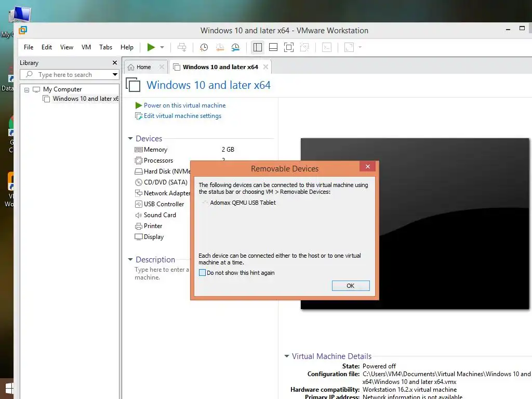Screen dimensions: 532x399
Task: Collapse the My Computer tree node
Action: point(27,90)
